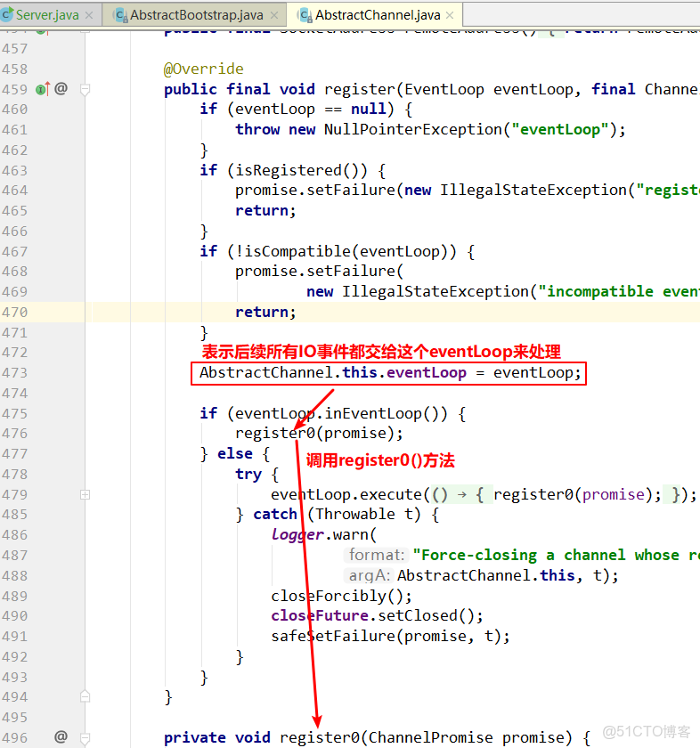Click the catch keyword on line 485
700x748 pixels.
275,515
